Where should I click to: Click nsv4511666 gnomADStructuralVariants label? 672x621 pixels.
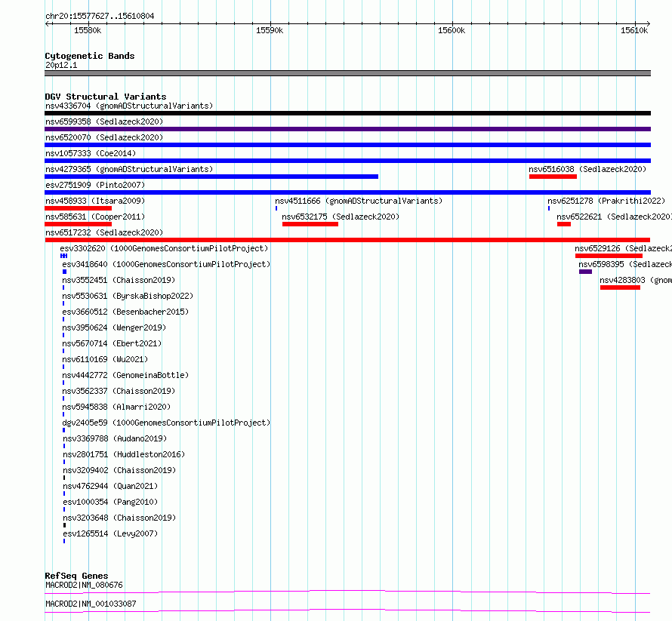click(359, 201)
